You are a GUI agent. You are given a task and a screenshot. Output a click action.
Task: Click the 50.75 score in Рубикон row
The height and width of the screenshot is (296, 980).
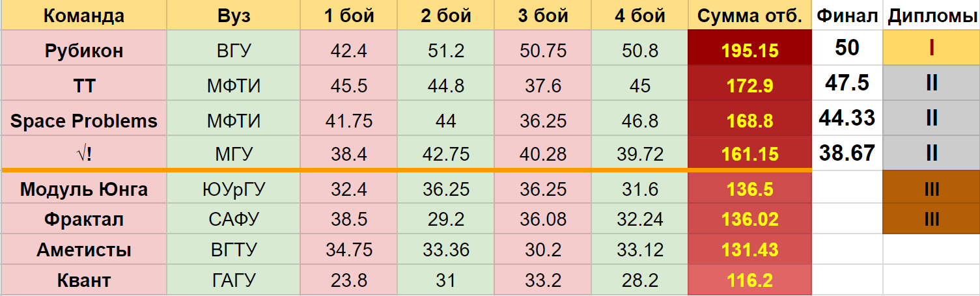(x=543, y=50)
